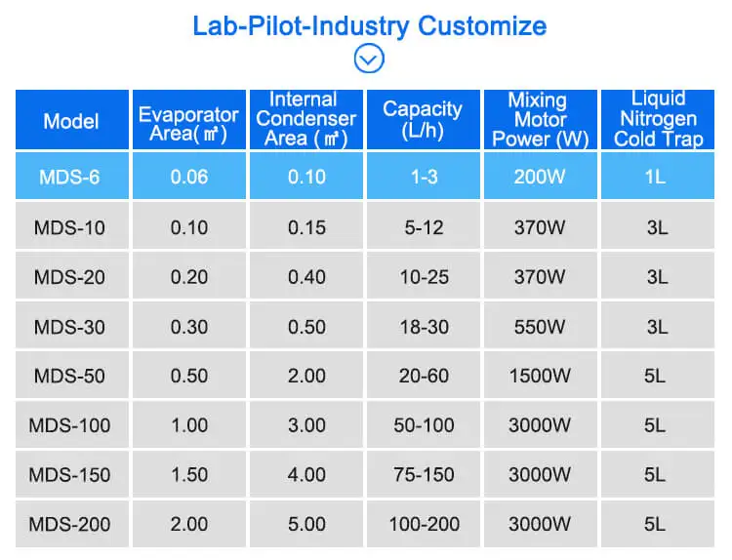Choose the MDS-30 model cell
Viewport: 732px width, 560px height.
click(x=71, y=327)
